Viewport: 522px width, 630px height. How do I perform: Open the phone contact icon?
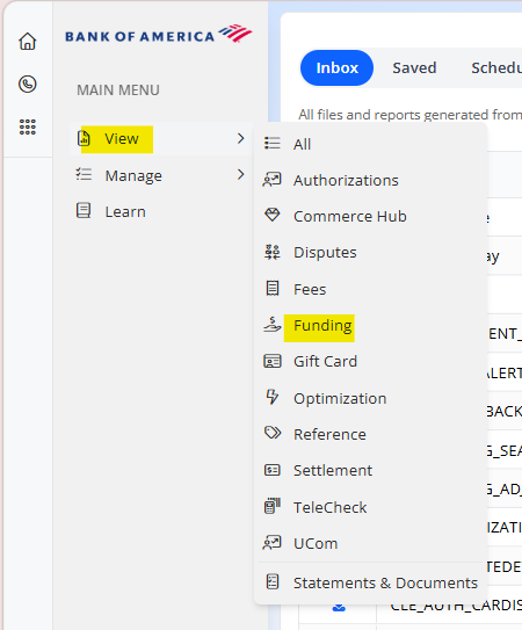click(x=27, y=84)
